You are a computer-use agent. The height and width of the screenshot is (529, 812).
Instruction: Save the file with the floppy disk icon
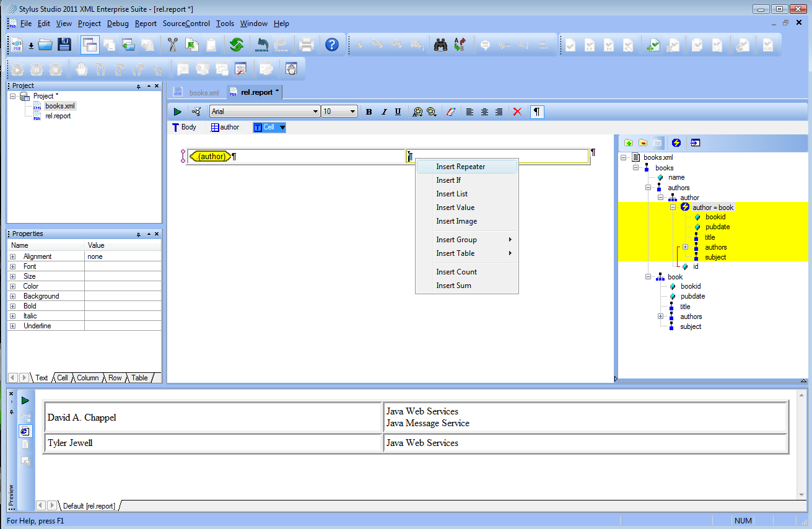click(64, 45)
